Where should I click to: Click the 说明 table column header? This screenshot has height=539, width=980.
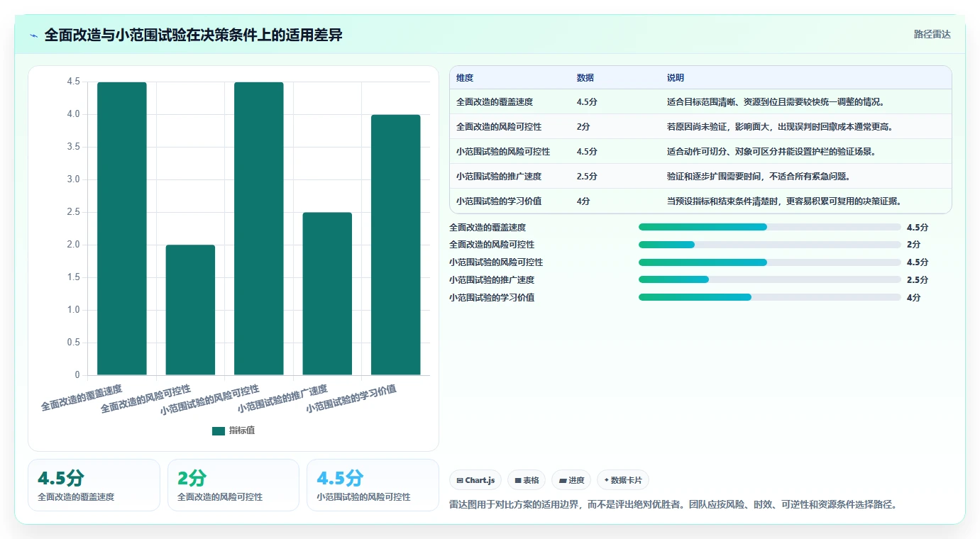point(676,78)
